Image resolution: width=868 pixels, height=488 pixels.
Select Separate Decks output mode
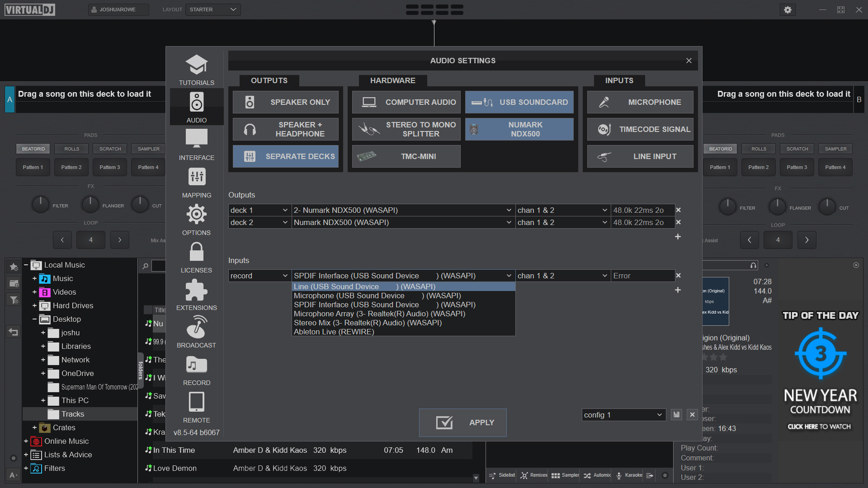286,156
